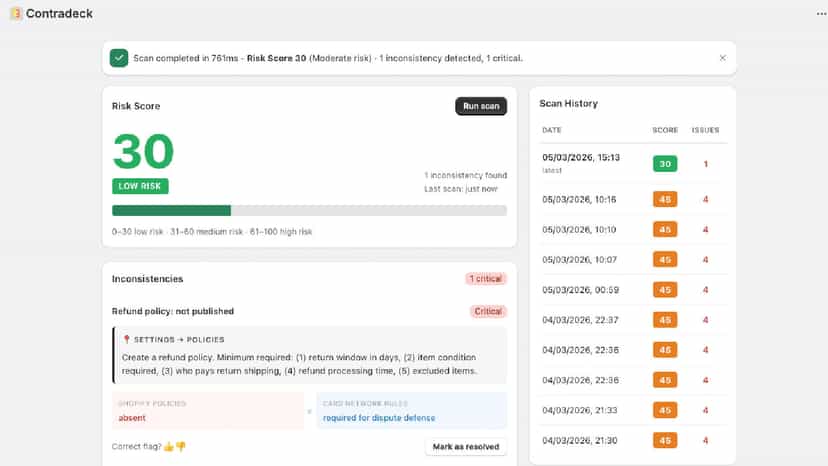Select scan history row 05/03/2026, 10:16
Image resolution: width=828 pixels, height=466 pixels.
click(x=633, y=199)
